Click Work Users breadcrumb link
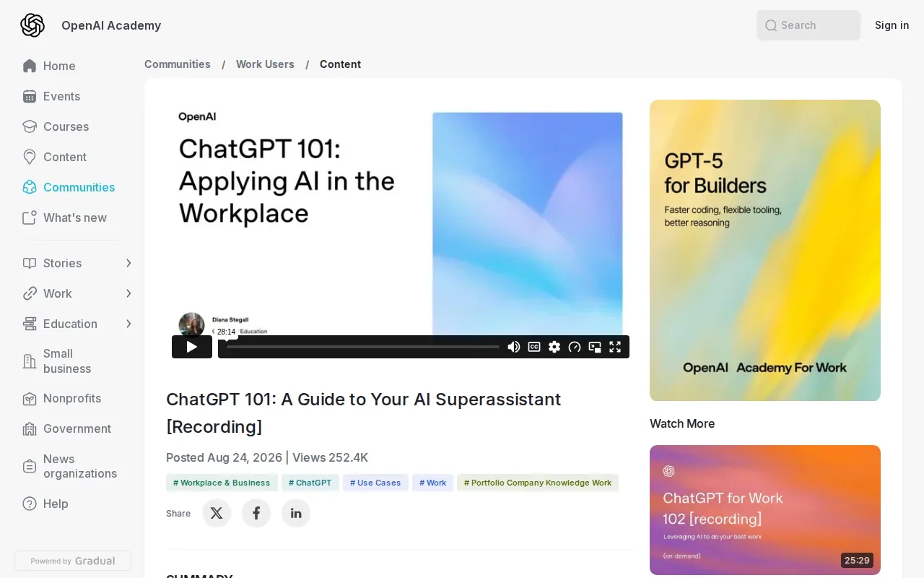The width and height of the screenshot is (924, 578). (x=265, y=64)
